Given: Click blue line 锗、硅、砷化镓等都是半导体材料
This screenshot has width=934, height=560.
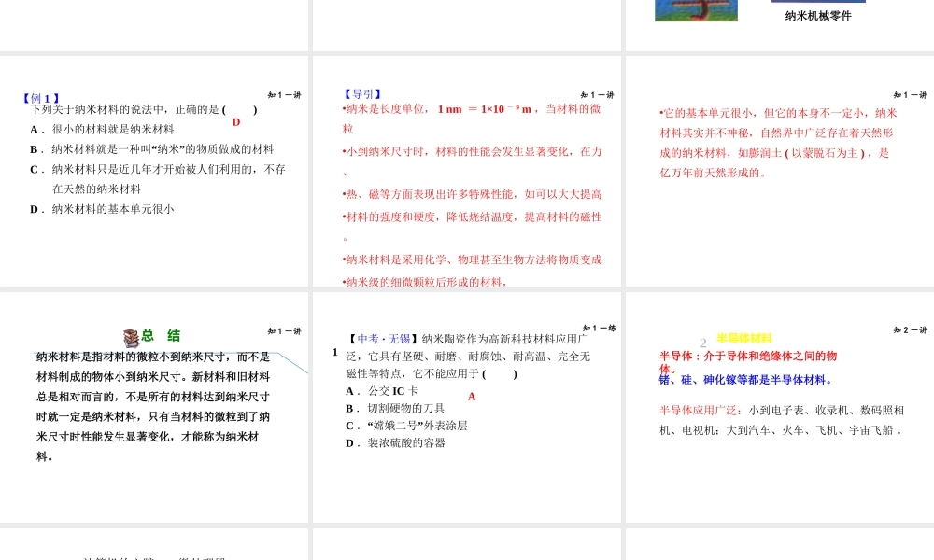Looking at the screenshot, I should [x=745, y=380].
